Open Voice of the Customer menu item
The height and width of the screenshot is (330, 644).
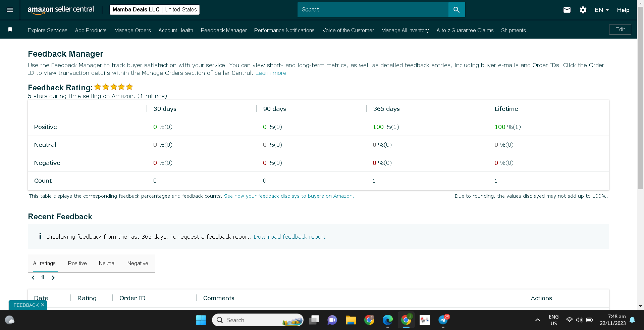coord(348,30)
